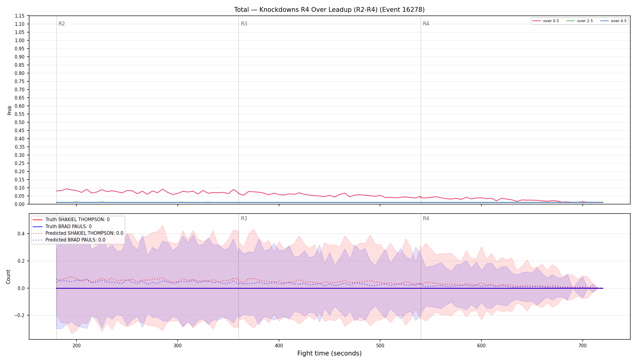Click the R2 round marker label in Prob chart
637x364 pixels.
coord(62,24)
